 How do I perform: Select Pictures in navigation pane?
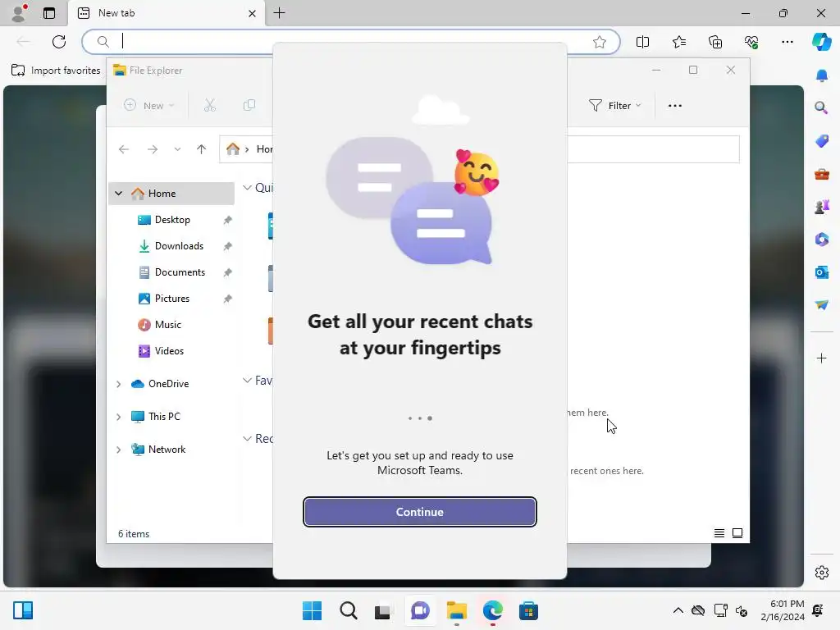(171, 299)
